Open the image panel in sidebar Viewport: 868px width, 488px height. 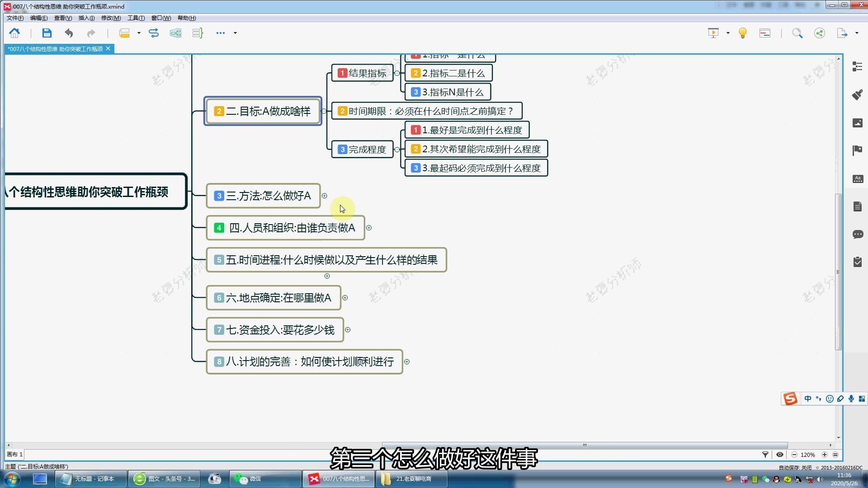(857, 122)
